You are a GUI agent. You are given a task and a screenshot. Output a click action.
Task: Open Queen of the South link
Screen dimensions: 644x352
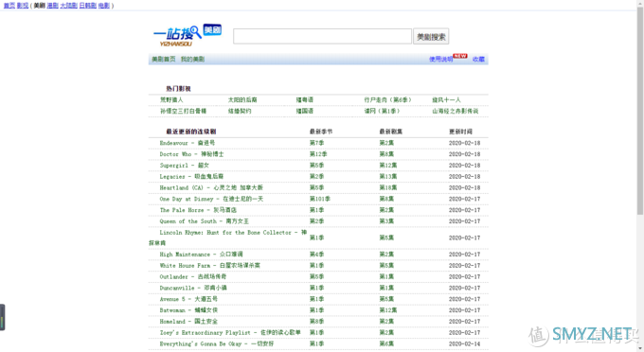tap(205, 221)
